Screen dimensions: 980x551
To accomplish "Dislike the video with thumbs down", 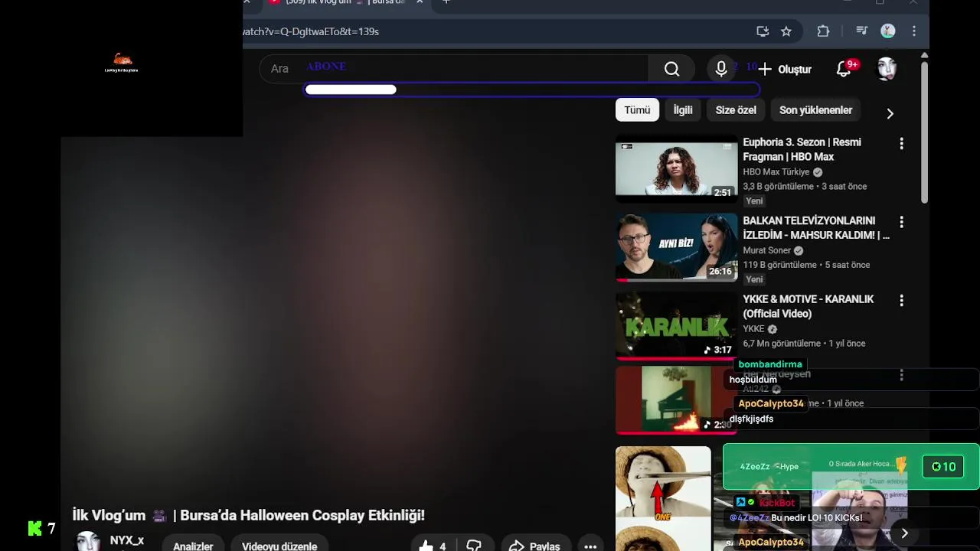I will coord(474,546).
